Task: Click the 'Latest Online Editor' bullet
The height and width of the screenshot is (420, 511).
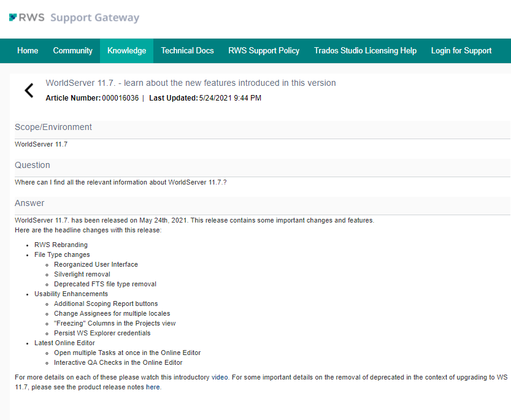Action: coord(64,343)
